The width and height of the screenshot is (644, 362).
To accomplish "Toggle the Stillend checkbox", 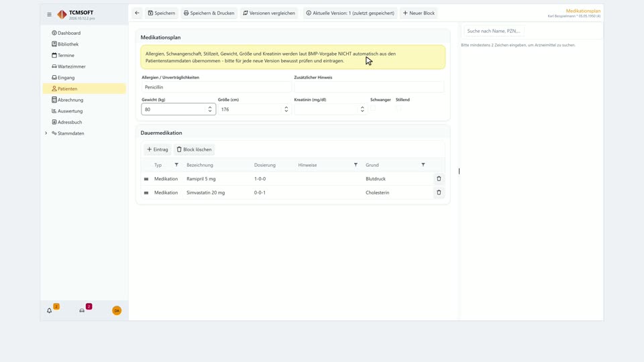I will [398, 109].
